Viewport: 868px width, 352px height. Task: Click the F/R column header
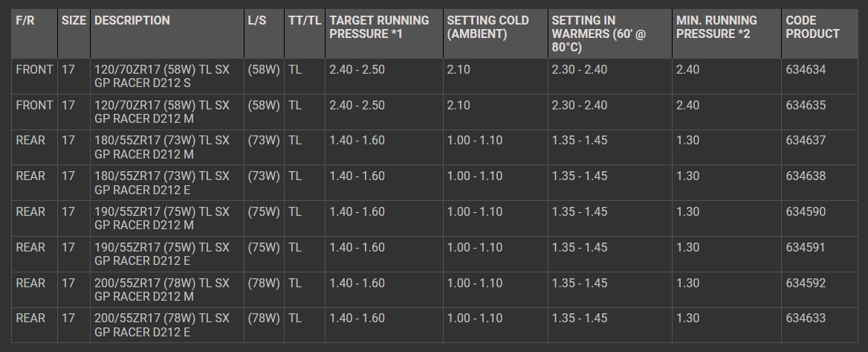(30, 21)
